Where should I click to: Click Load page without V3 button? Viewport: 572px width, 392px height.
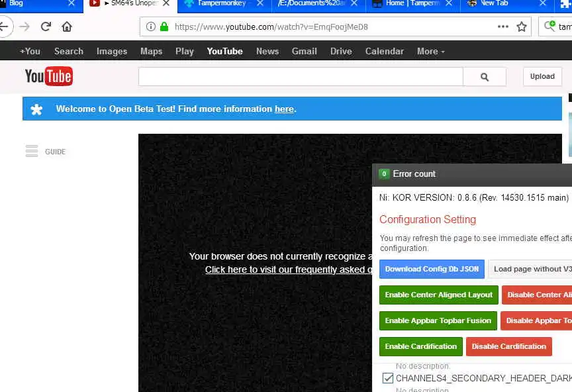530,269
